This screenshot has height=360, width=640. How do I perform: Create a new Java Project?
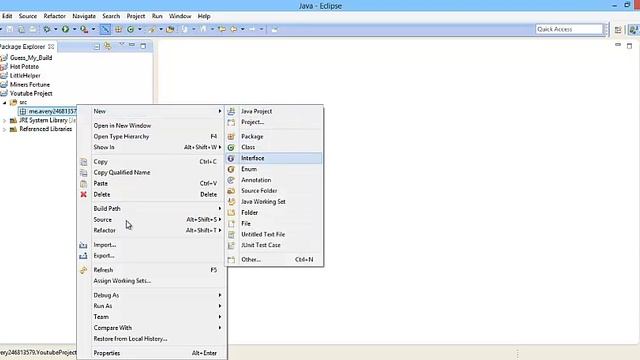click(x=274, y=111)
